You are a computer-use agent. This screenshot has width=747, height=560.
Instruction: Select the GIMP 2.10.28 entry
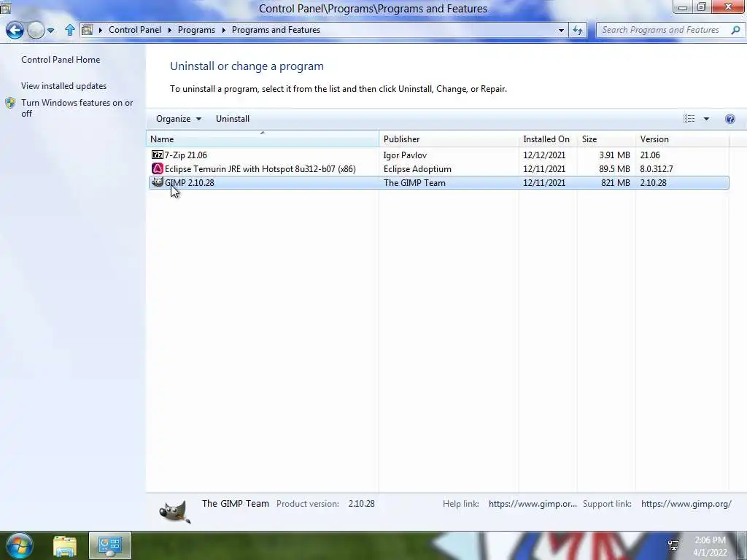click(438, 182)
